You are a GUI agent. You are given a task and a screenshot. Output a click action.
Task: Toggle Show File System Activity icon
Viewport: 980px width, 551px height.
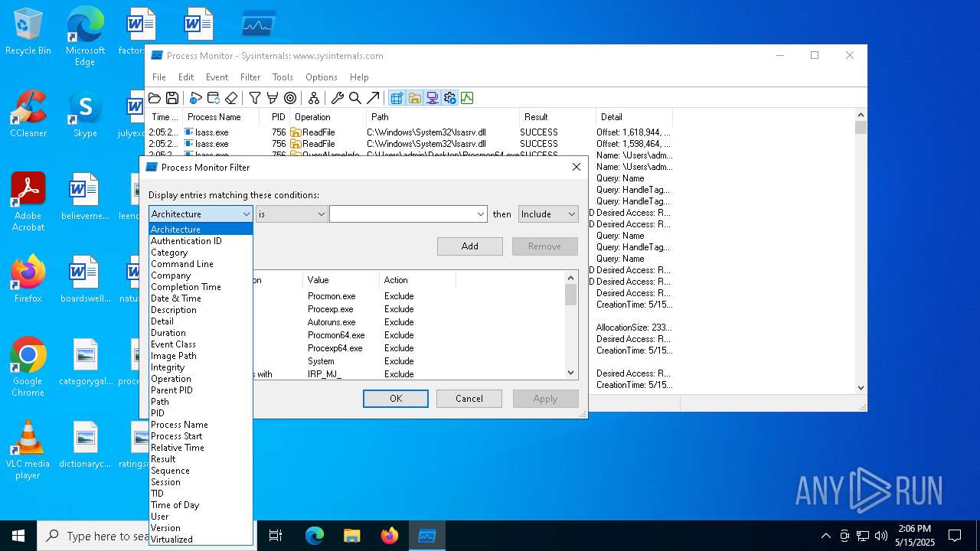(x=414, y=98)
